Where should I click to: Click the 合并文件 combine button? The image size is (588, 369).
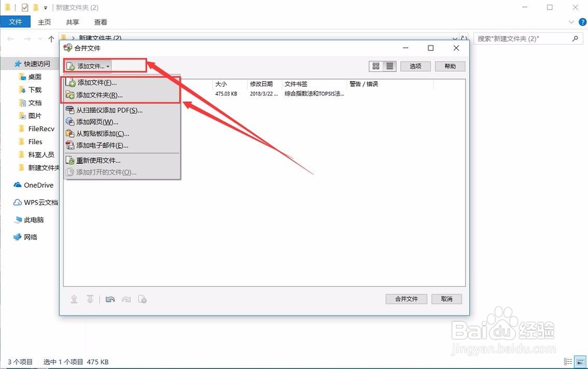tap(406, 299)
